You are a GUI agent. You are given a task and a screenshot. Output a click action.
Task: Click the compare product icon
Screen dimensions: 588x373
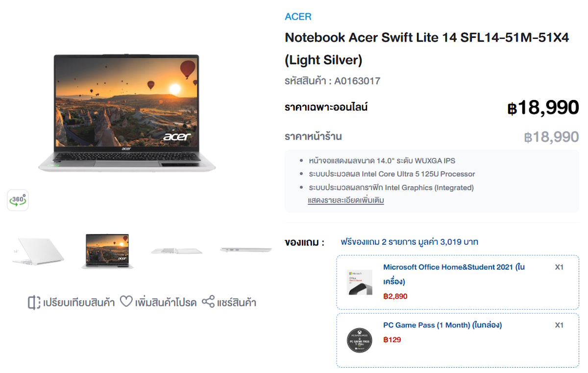(34, 302)
